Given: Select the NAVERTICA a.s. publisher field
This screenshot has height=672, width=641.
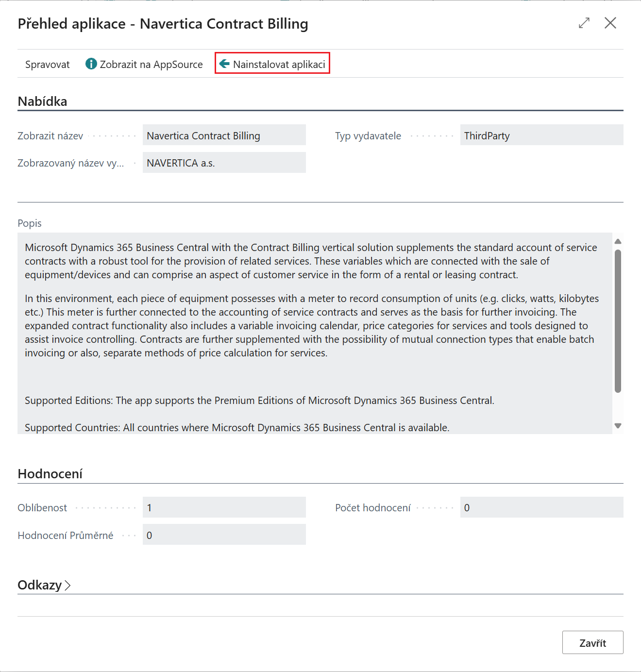Looking at the screenshot, I should pos(224,163).
